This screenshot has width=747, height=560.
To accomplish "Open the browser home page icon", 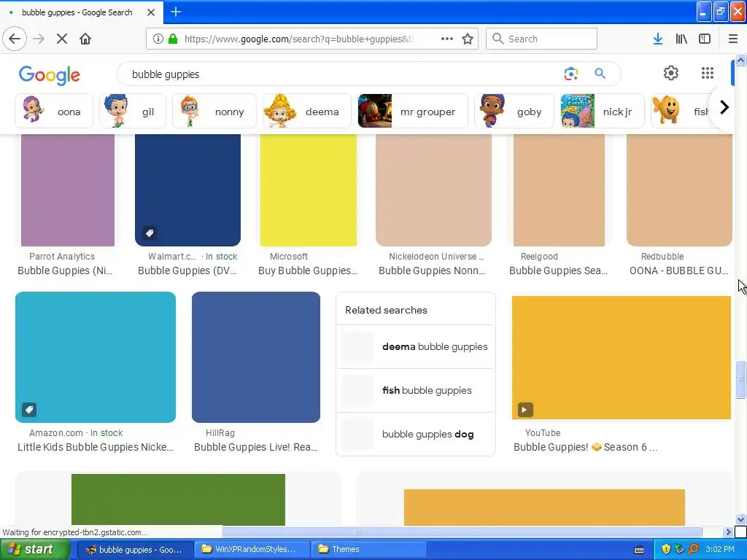I will pyautogui.click(x=85, y=39).
